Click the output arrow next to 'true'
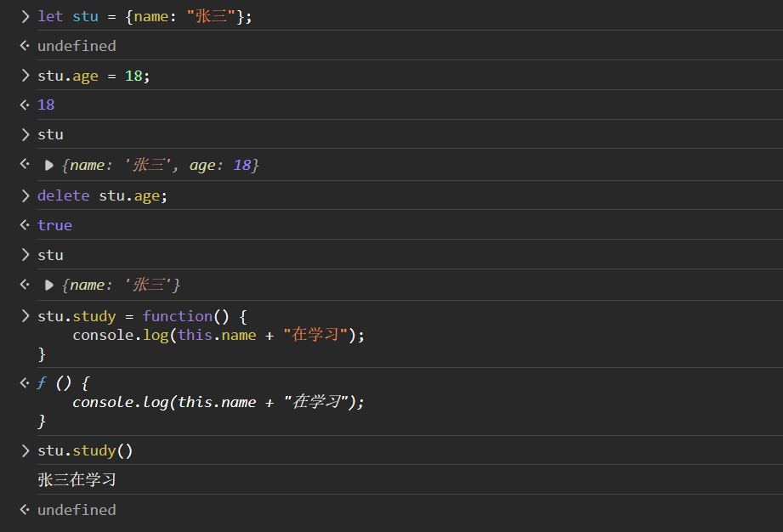 click(x=25, y=225)
